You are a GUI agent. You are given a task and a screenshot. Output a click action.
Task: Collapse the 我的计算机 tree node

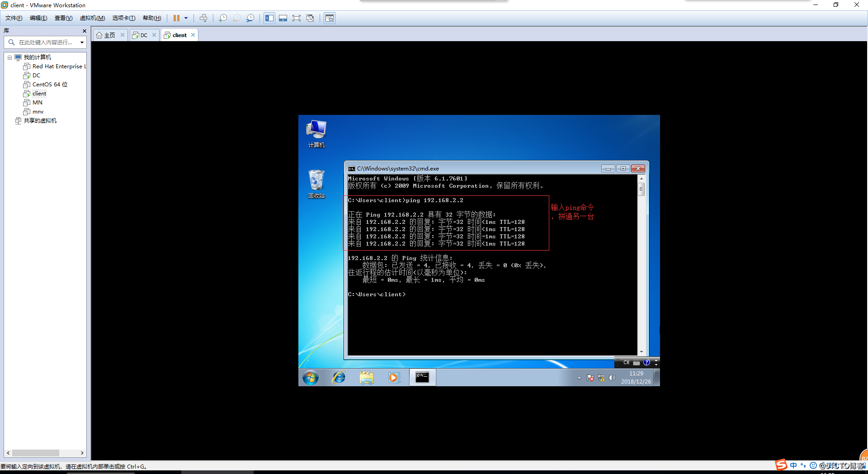click(x=9, y=57)
